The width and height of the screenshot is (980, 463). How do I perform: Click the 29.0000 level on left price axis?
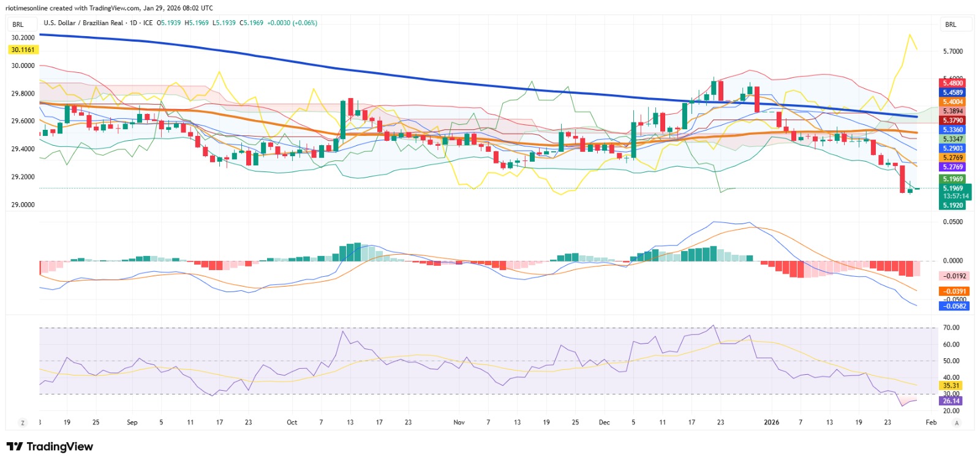[x=23, y=205]
